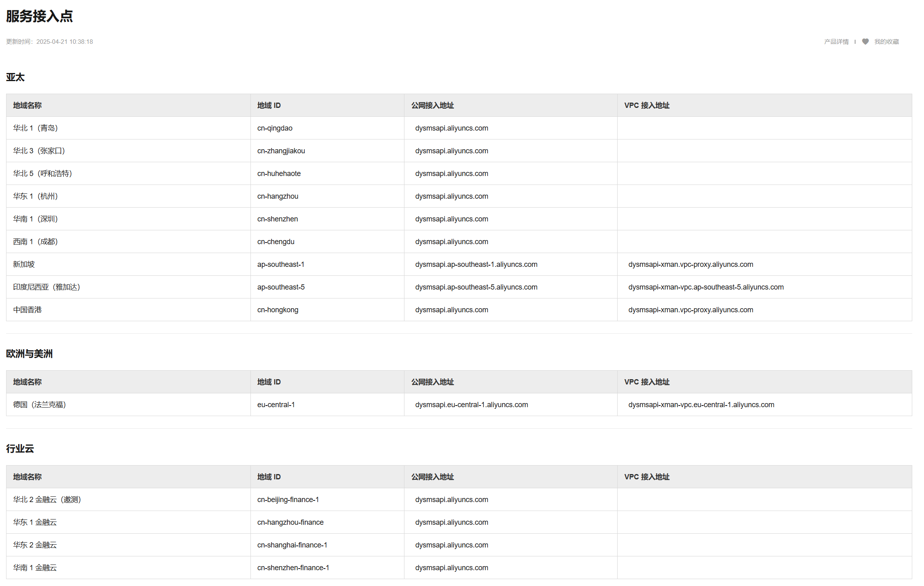924x586 pixels.
Task: Click the 行业云 section heading
Action: (x=20, y=449)
